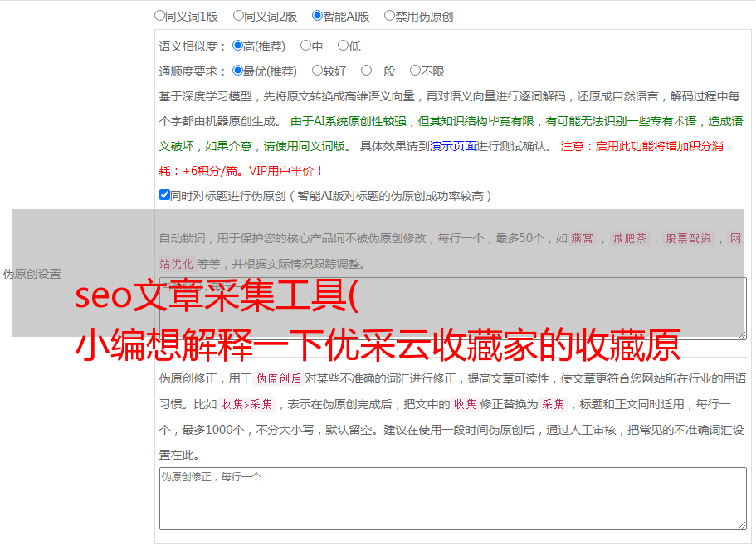Set 通顺度要求 to 较好
Viewport: 756px width, 546px height.
click(x=317, y=71)
